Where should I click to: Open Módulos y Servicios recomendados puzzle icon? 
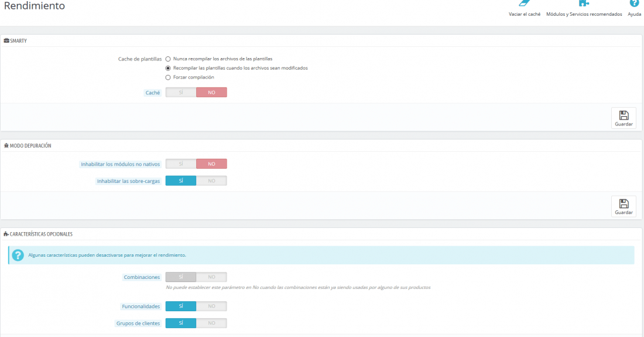coord(584,4)
